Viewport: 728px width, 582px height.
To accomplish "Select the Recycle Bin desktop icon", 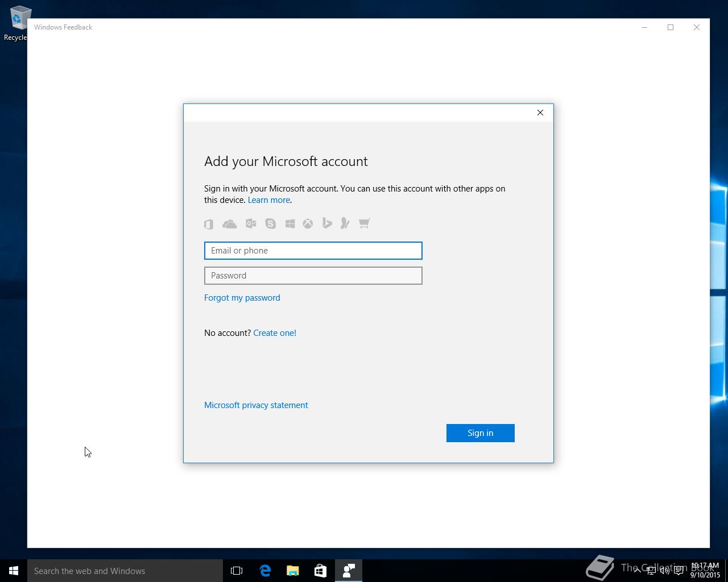I will [16, 23].
